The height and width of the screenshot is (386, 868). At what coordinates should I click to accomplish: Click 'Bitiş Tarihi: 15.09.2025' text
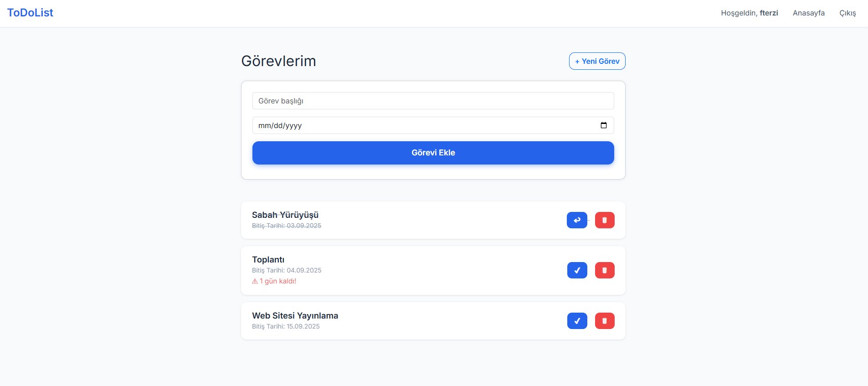tap(286, 326)
